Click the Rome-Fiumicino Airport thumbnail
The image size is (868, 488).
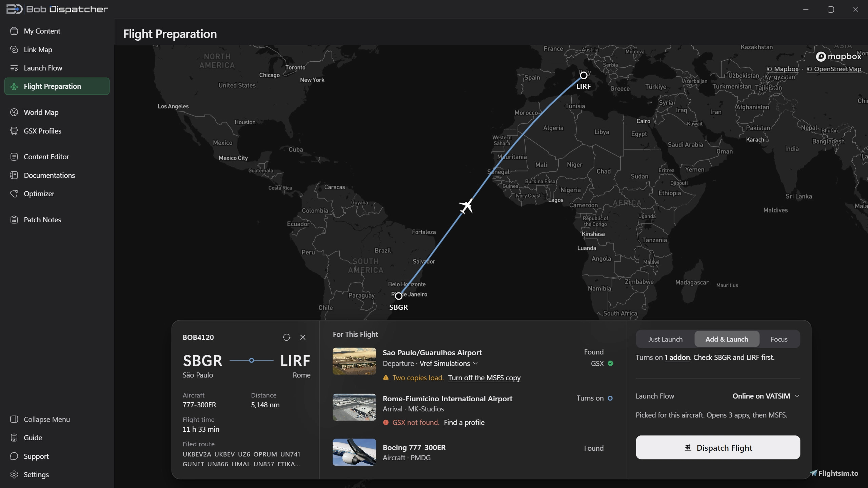coord(354,407)
